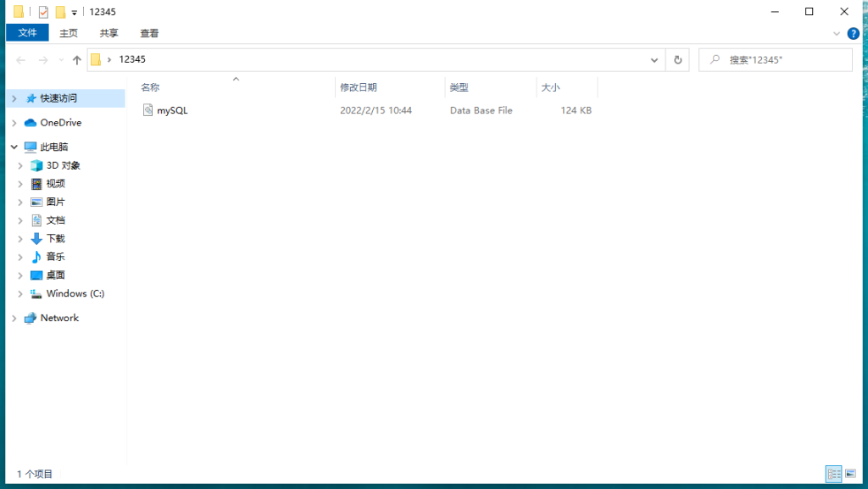Click the 2022/2/15 10:44 date cell
Image resolution: width=868 pixels, height=489 pixels.
coord(376,110)
